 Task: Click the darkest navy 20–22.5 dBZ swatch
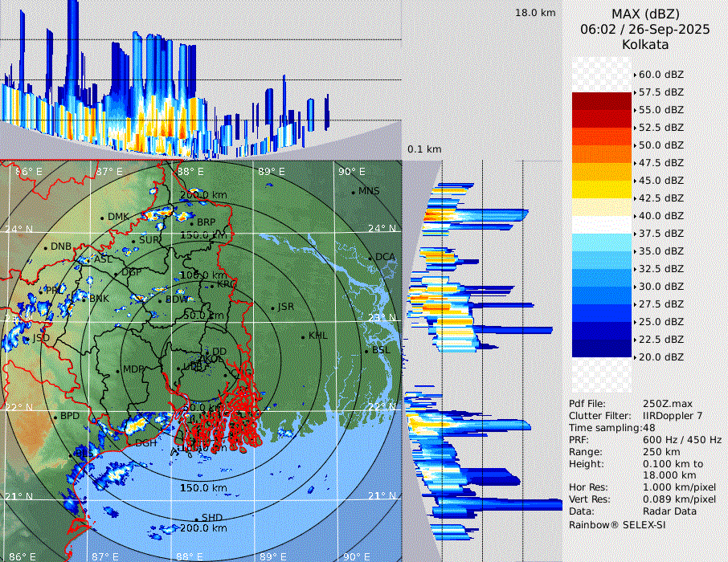[x=601, y=348]
